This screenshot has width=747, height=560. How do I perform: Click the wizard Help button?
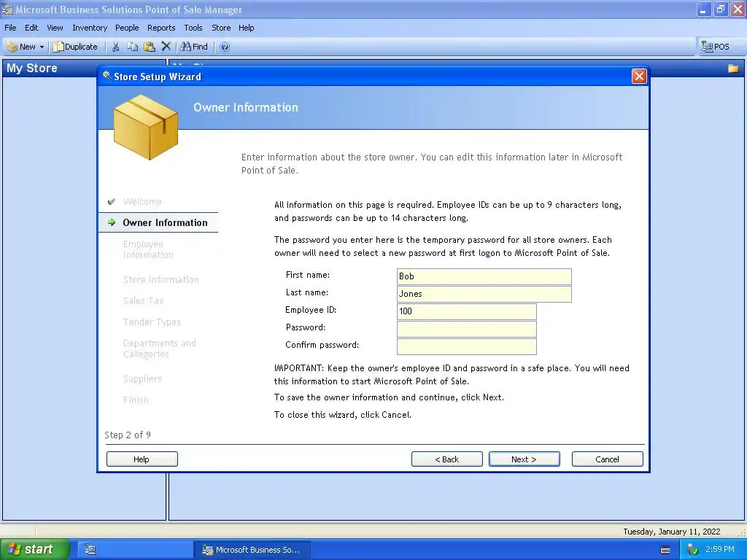tap(142, 459)
